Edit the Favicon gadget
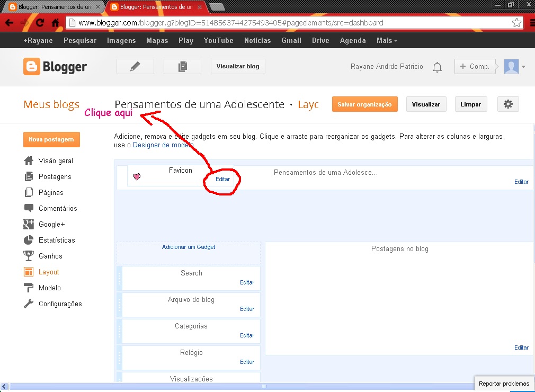The image size is (535, 392). click(x=223, y=179)
